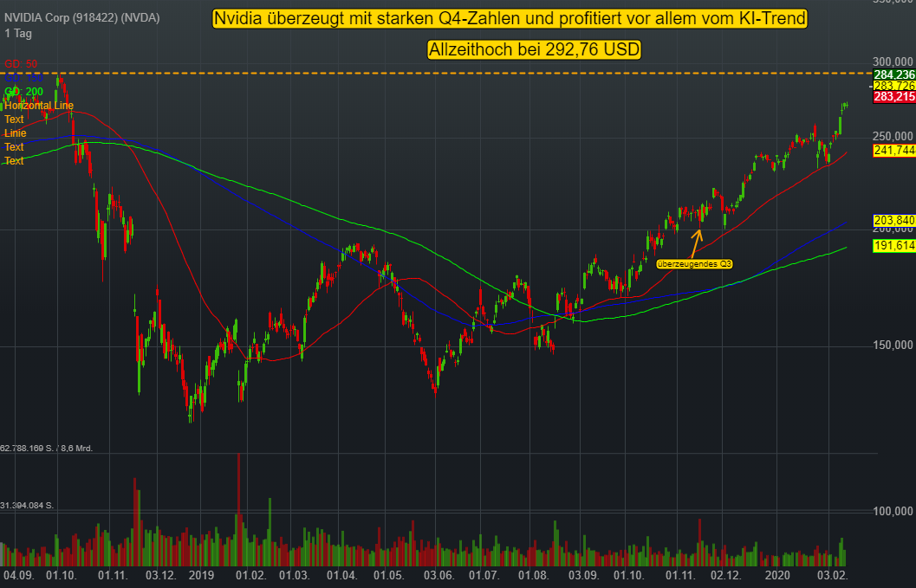Click the 191,614 moving average value tag
The width and height of the screenshot is (916, 588).
pos(893,246)
